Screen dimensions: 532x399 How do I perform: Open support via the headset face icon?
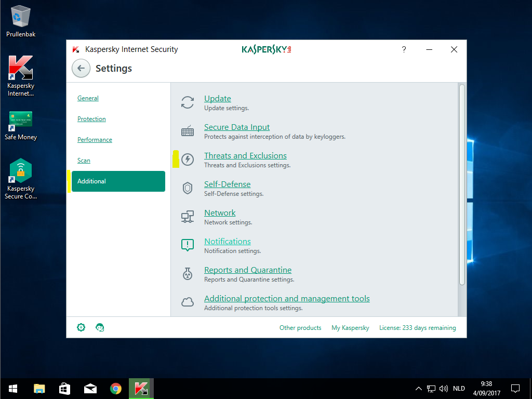100,327
